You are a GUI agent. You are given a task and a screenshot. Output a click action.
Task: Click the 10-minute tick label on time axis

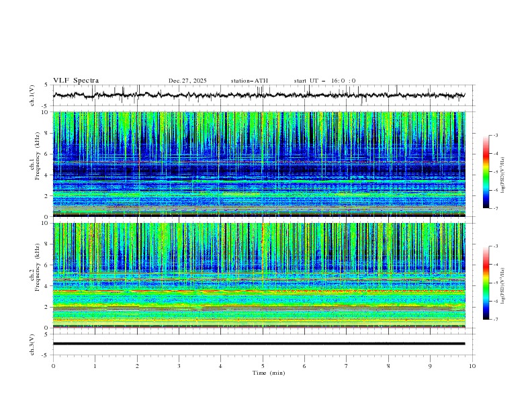click(x=472, y=366)
